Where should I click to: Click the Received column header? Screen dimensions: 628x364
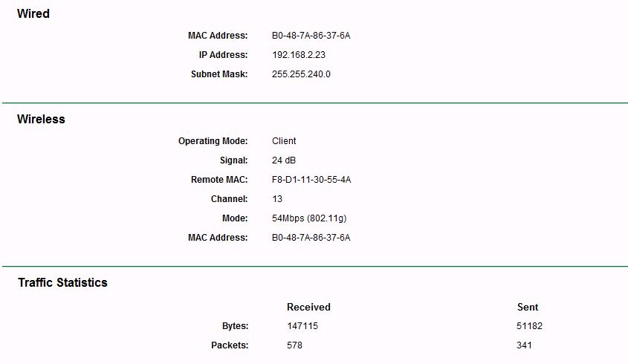pyautogui.click(x=308, y=307)
